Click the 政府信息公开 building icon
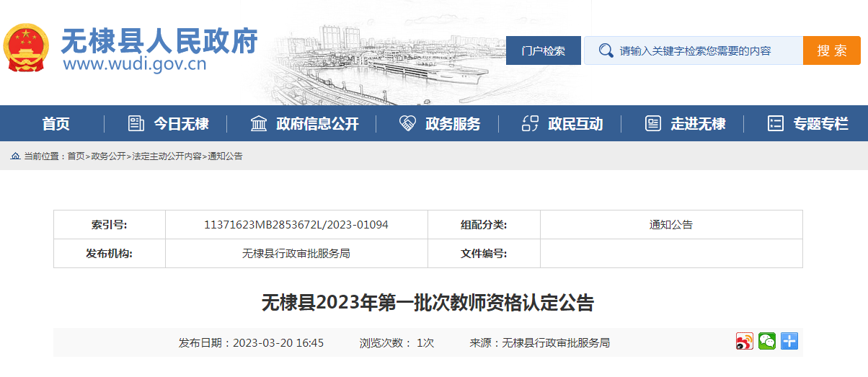Image resolution: width=868 pixels, height=377 pixels. click(258, 123)
